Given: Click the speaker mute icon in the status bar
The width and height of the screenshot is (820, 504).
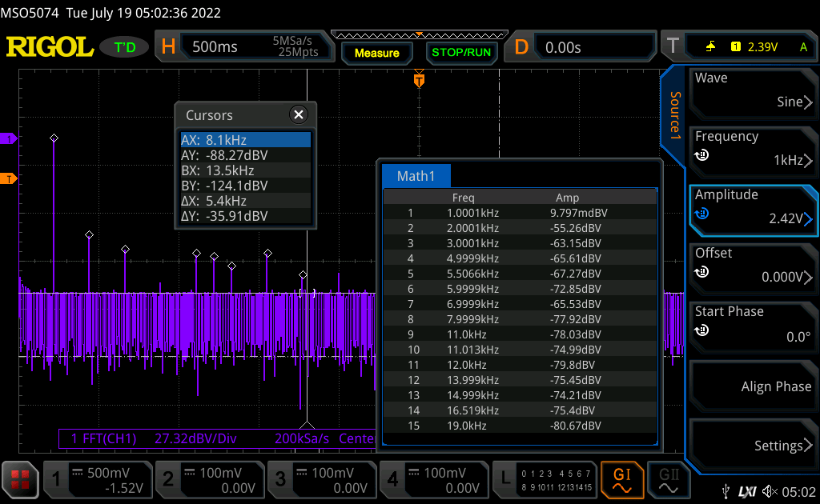Looking at the screenshot, I should (x=770, y=491).
